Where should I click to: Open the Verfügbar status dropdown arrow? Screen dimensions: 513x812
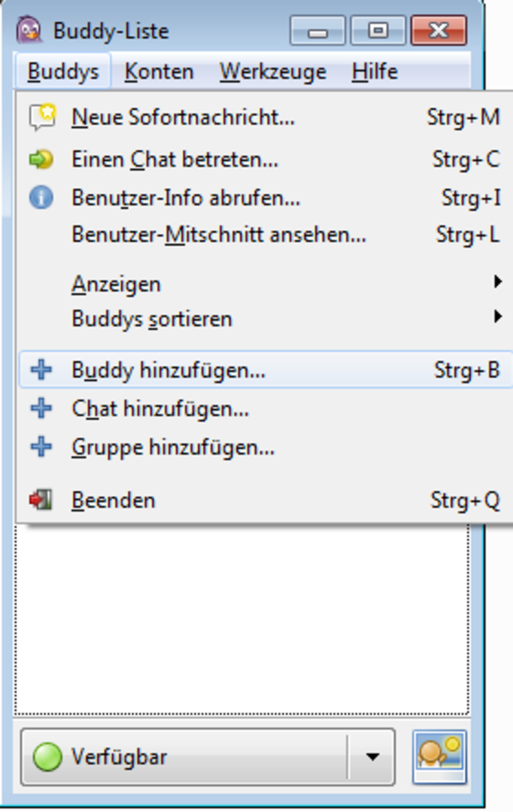click(372, 757)
